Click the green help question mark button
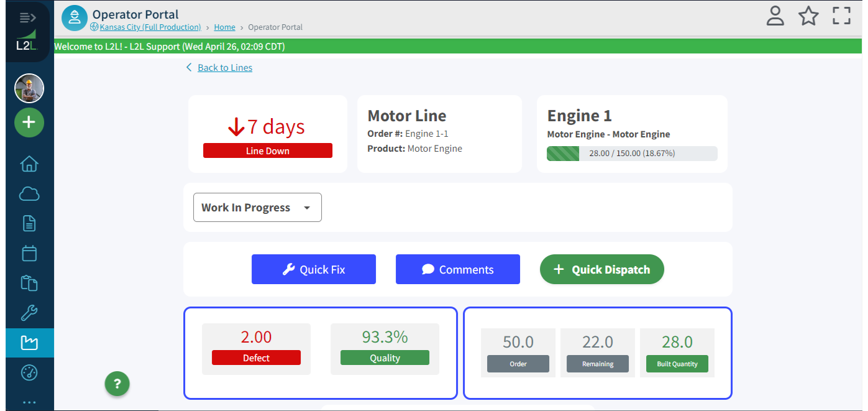This screenshot has width=868, height=411. click(x=117, y=384)
